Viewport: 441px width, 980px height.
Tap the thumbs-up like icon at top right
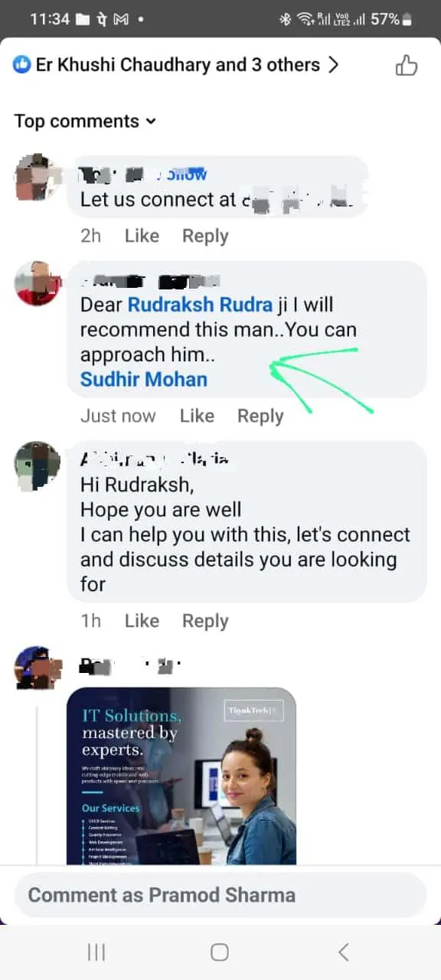[x=407, y=66]
